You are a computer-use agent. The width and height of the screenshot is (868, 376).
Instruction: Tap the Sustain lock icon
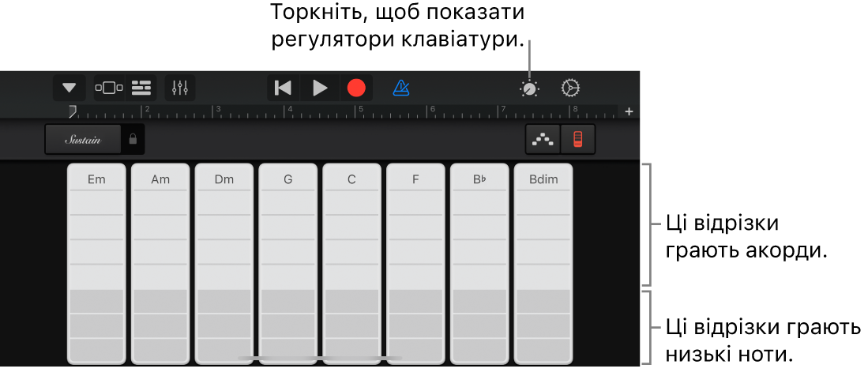click(x=133, y=139)
